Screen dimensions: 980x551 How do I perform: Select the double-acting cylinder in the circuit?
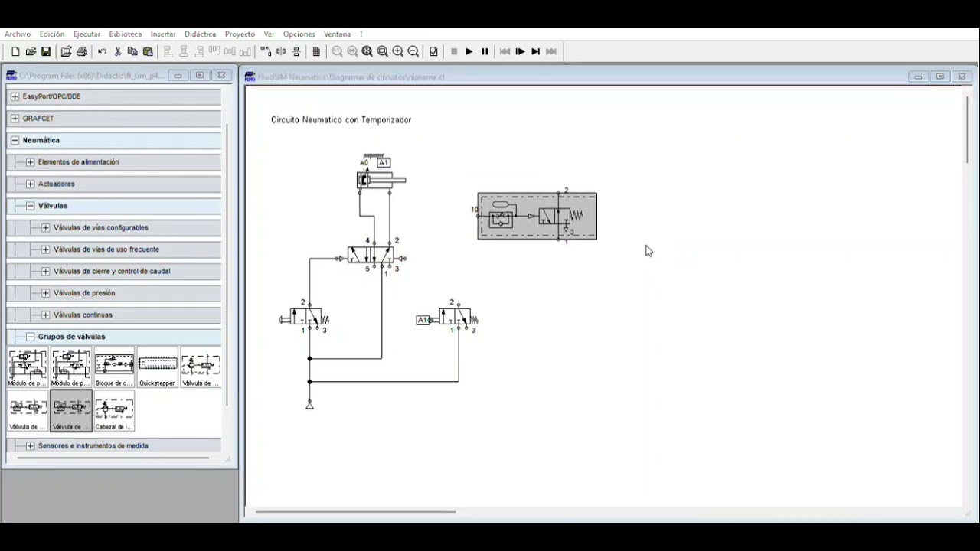381,180
